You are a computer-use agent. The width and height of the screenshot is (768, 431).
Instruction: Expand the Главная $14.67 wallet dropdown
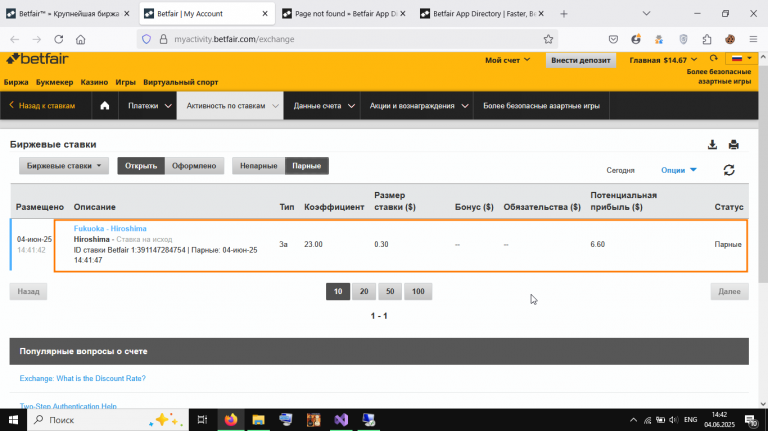point(663,60)
